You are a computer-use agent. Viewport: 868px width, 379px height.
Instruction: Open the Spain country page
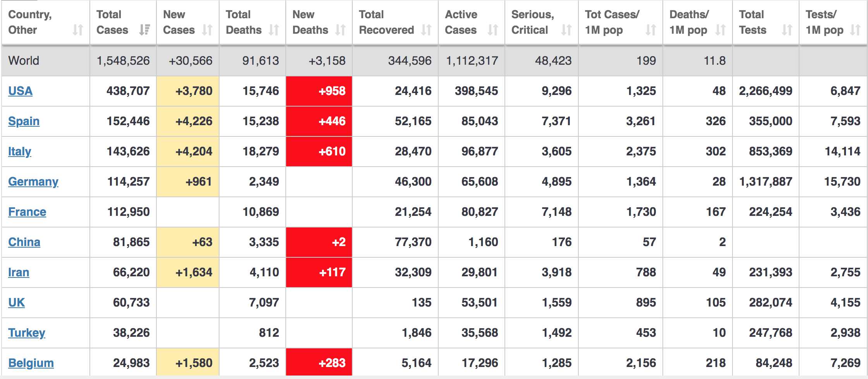pyautogui.click(x=24, y=121)
